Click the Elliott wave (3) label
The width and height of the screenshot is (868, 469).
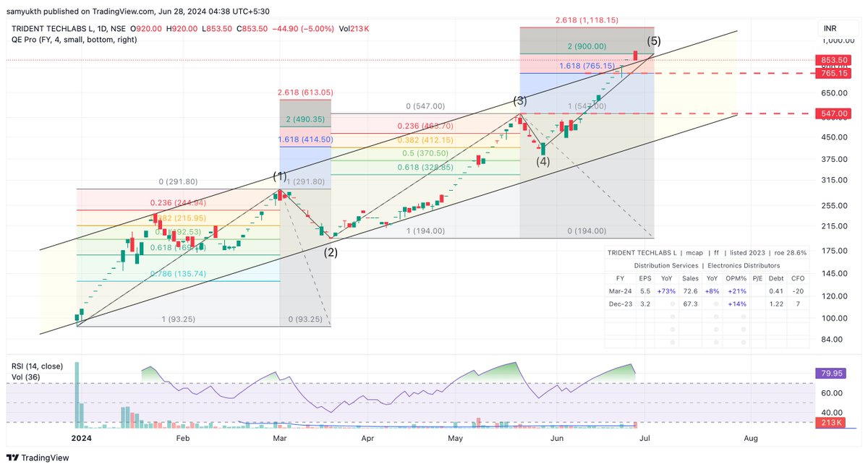point(521,100)
